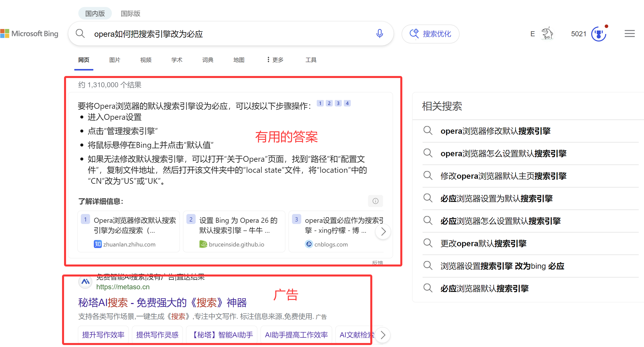Show more ad sitelinks with arrow

coord(383,335)
